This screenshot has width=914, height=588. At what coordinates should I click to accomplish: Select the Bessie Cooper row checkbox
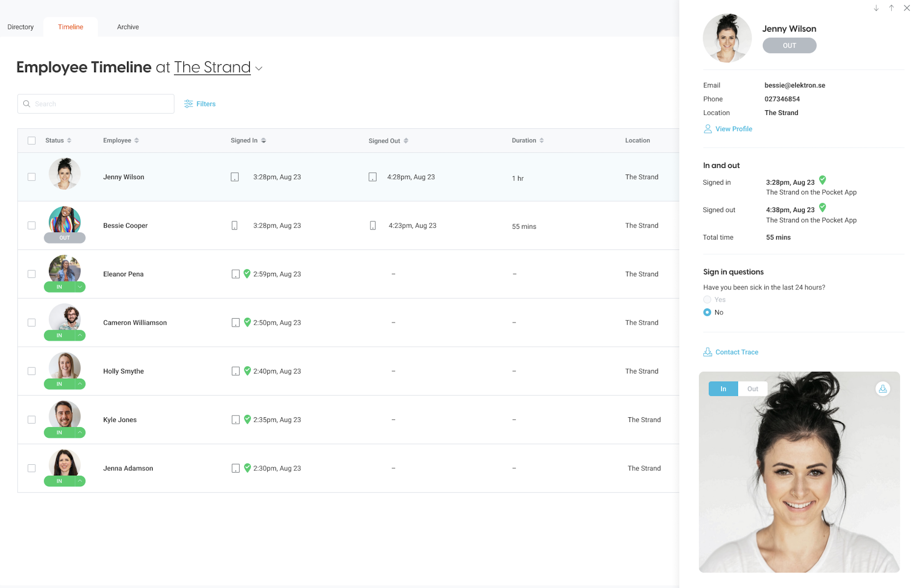(x=32, y=226)
